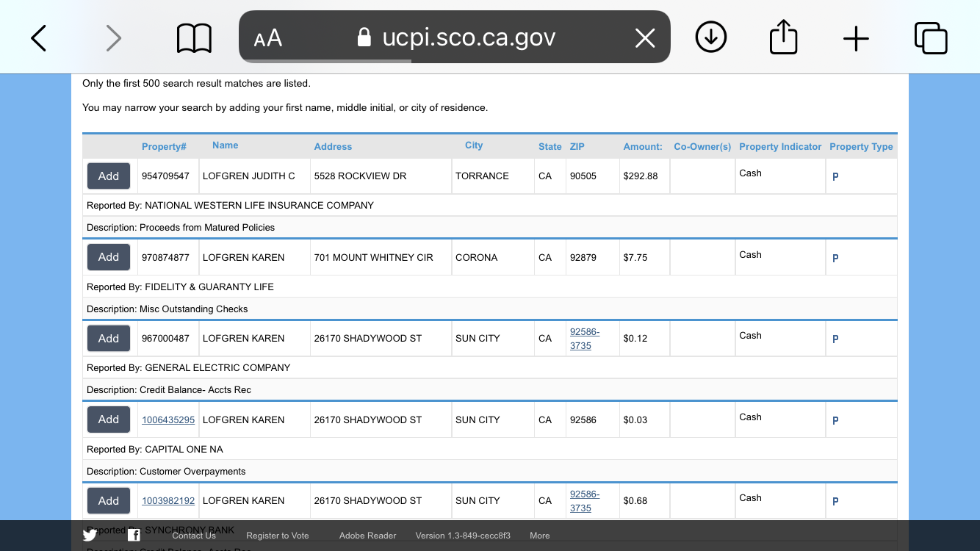Select the amount $0.03
Viewport: 980px width, 551px height.
pos(635,420)
